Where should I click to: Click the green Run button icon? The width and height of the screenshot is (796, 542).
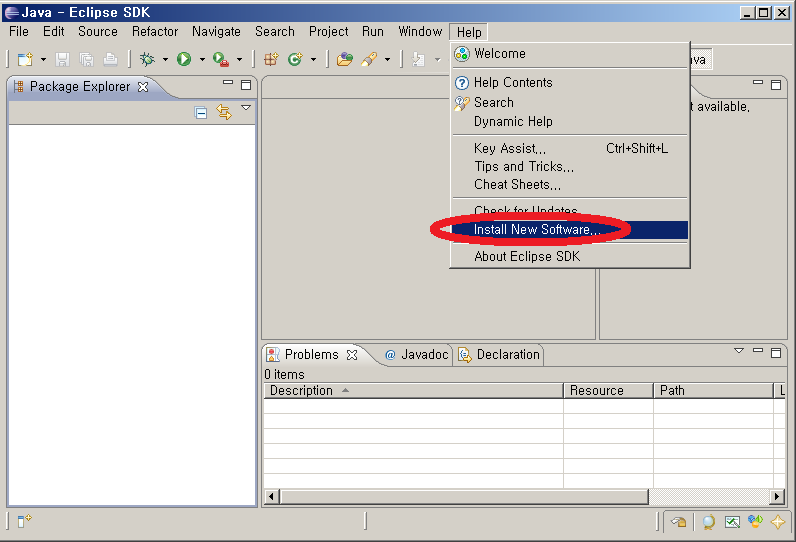pyautogui.click(x=184, y=59)
